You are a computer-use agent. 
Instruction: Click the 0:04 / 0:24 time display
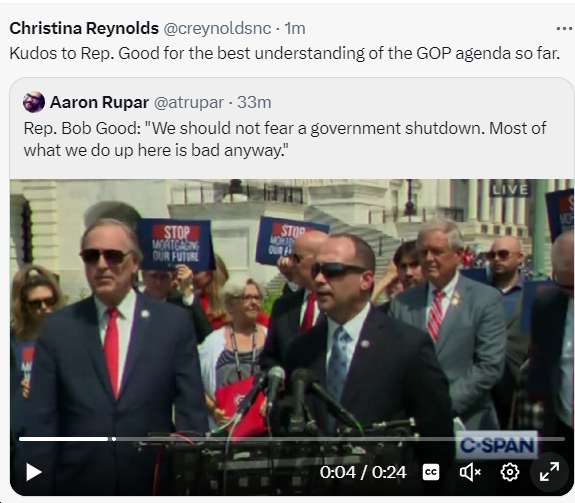coord(363,472)
